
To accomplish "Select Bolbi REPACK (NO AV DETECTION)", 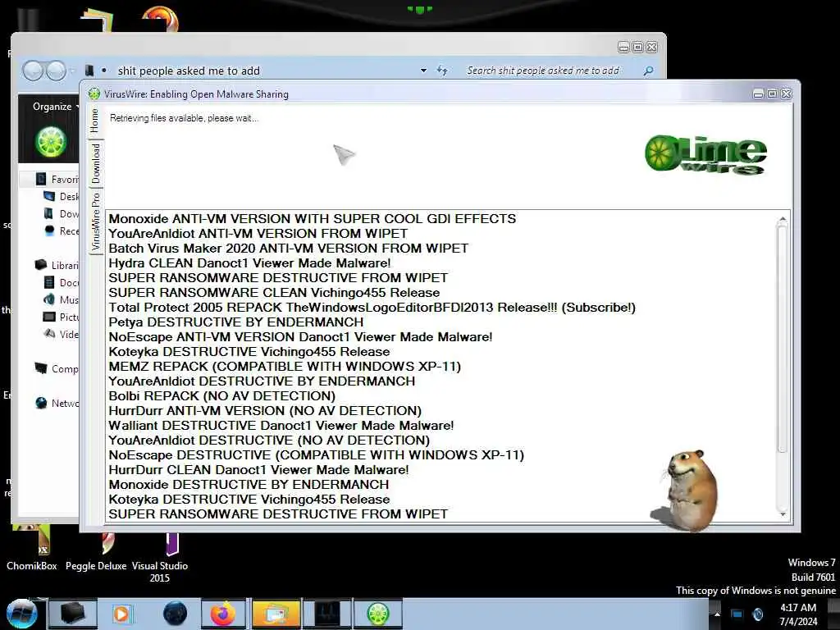I will coord(221,396).
